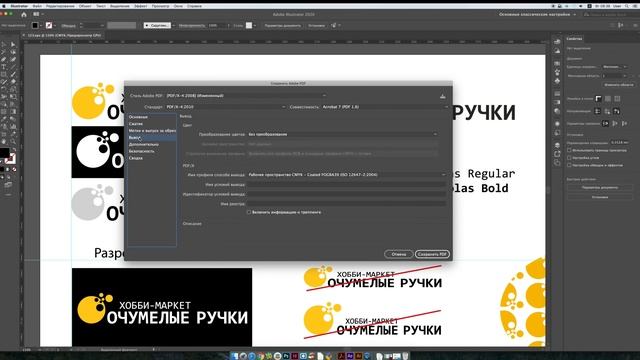Click the graphic style swatch in control bar
Screen dimensions: 640x360
(249, 25)
